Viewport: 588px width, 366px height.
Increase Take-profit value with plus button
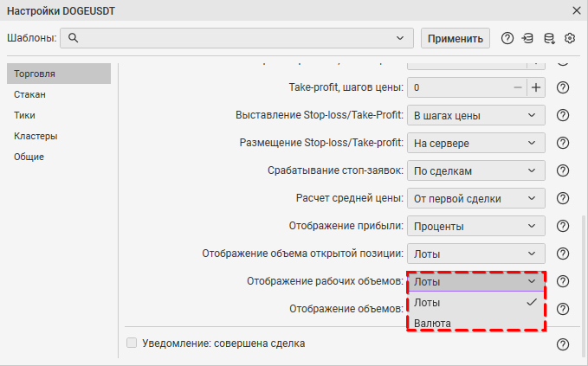536,87
